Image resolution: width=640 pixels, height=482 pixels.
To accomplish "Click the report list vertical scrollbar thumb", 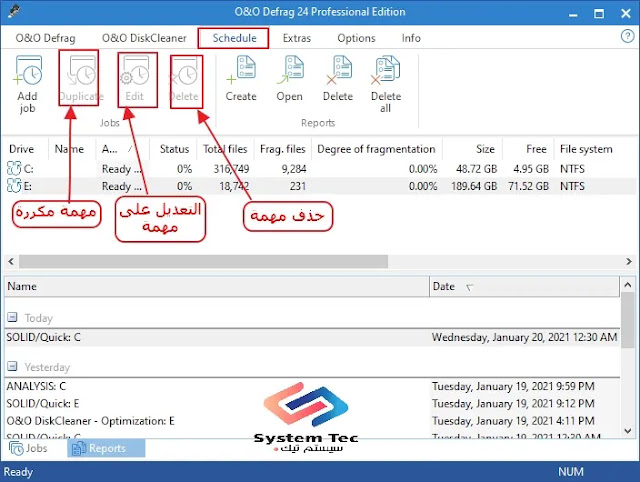I will click(628, 319).
